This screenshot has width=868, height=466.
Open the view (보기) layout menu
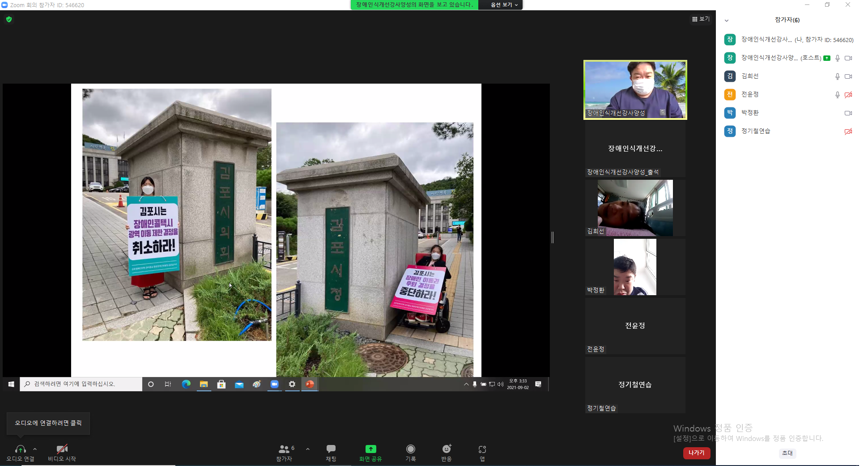[701, 19]
